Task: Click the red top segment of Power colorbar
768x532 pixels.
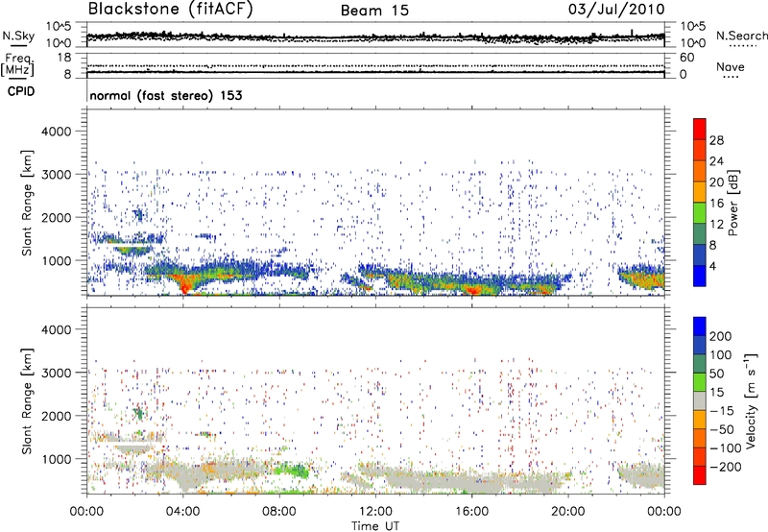Action: click(x=700, y=129)
